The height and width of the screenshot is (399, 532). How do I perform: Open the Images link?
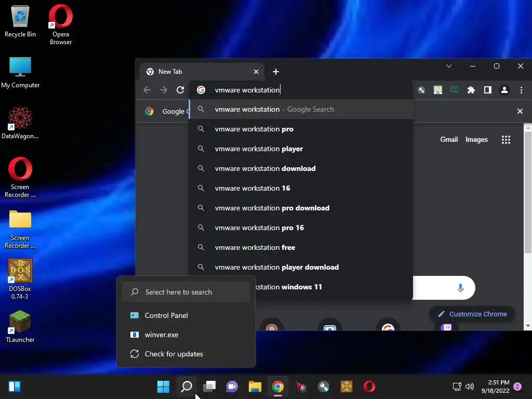point(476,139)
